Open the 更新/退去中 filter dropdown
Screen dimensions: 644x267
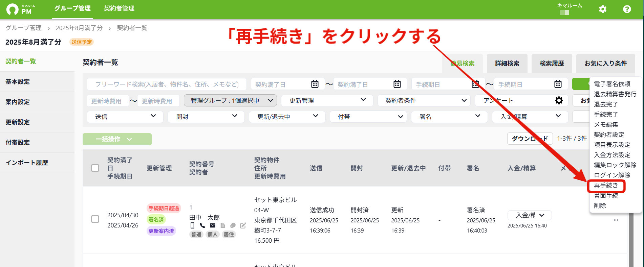click(x=287, y=117)
